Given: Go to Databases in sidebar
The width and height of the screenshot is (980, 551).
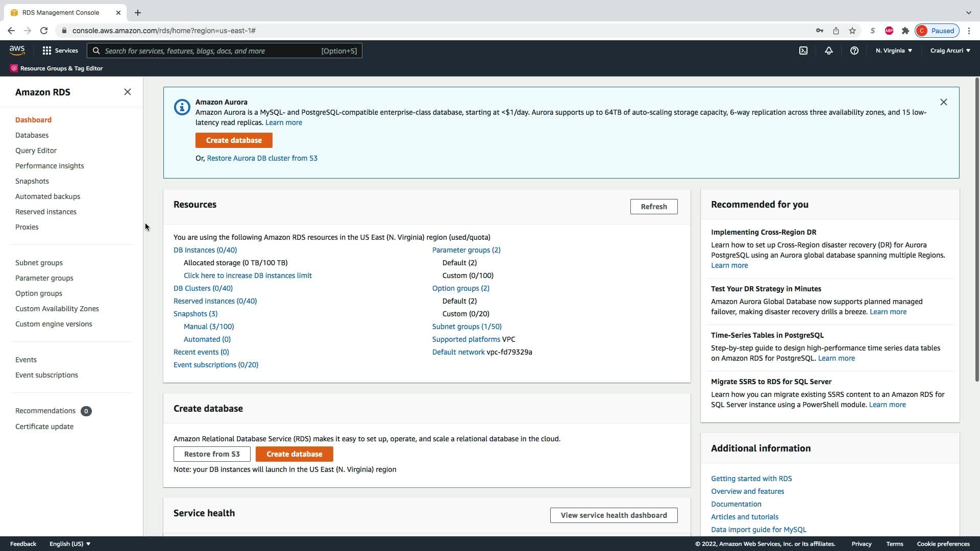Looking at the screenshot, I should 32,135.
